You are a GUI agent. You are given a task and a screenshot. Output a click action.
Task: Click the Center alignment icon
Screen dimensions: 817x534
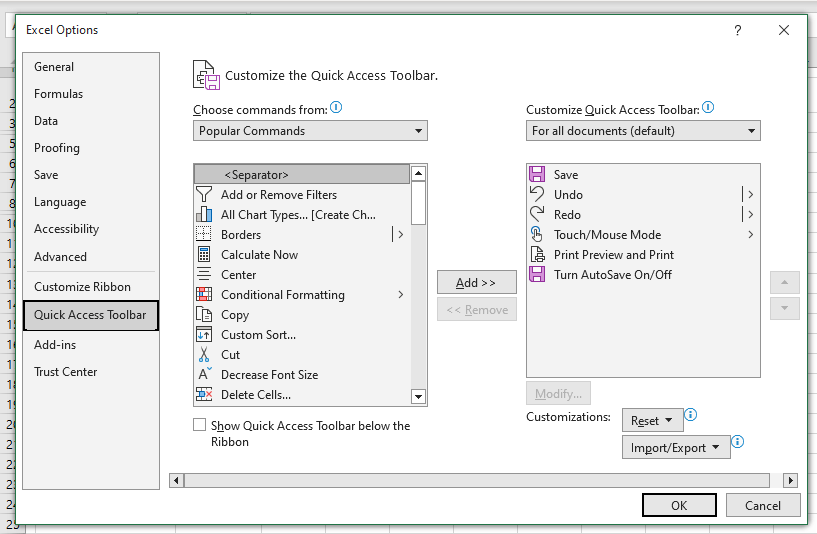click(204, 275)
